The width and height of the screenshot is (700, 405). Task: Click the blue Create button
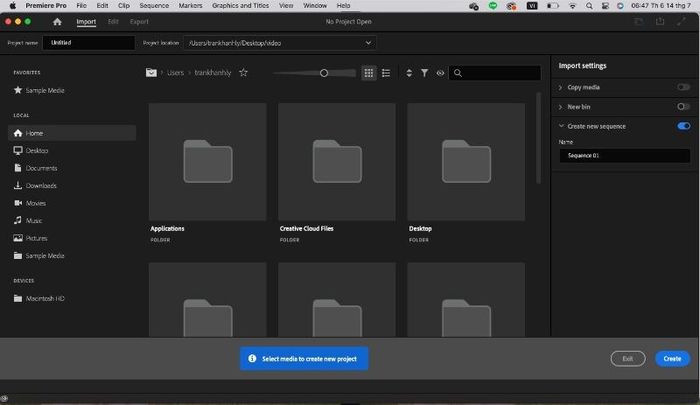click(x=672, y=358)
